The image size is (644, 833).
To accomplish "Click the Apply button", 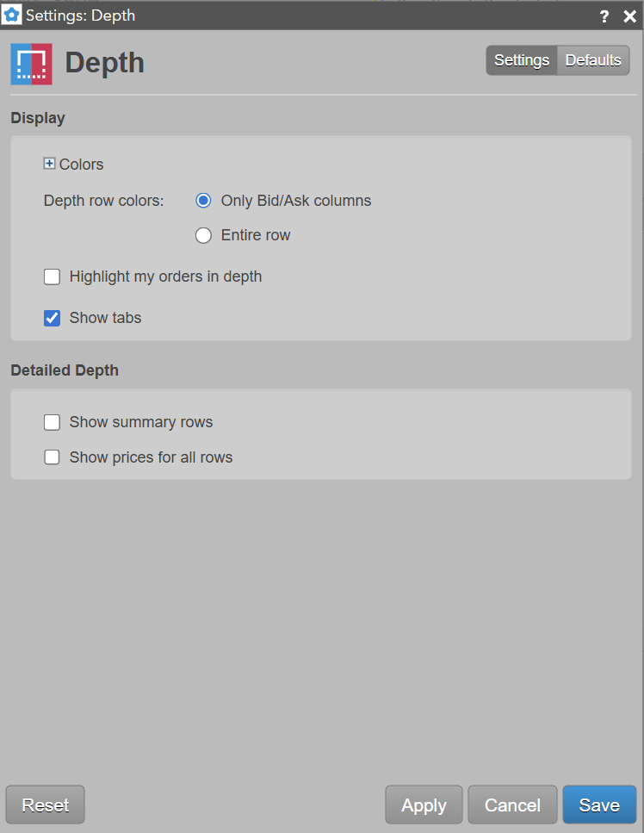I will pos(424,805).
